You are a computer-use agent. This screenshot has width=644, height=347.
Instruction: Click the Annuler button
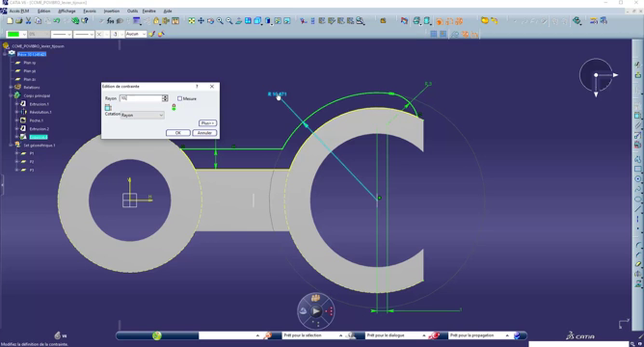205,133
